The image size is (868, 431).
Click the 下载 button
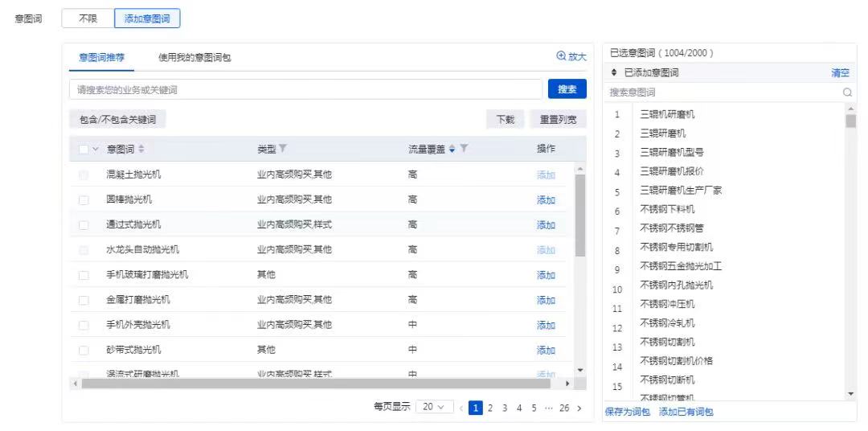pyautogui.click(x=506, y=119)
